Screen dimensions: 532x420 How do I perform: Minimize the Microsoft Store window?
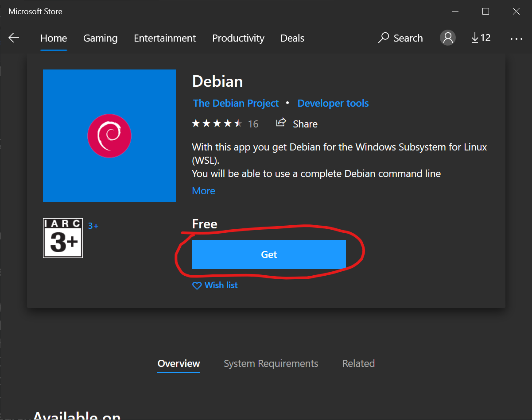tap(455, 12)
